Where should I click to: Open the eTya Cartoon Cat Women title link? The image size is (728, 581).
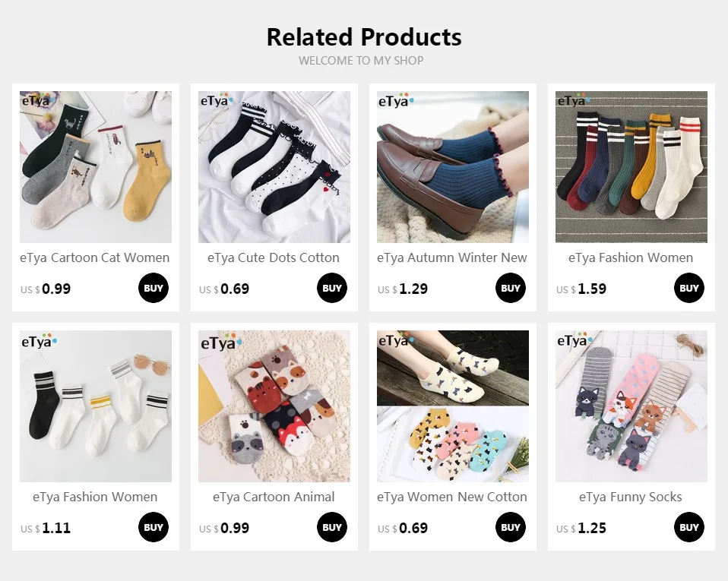(x=95, y=257)
